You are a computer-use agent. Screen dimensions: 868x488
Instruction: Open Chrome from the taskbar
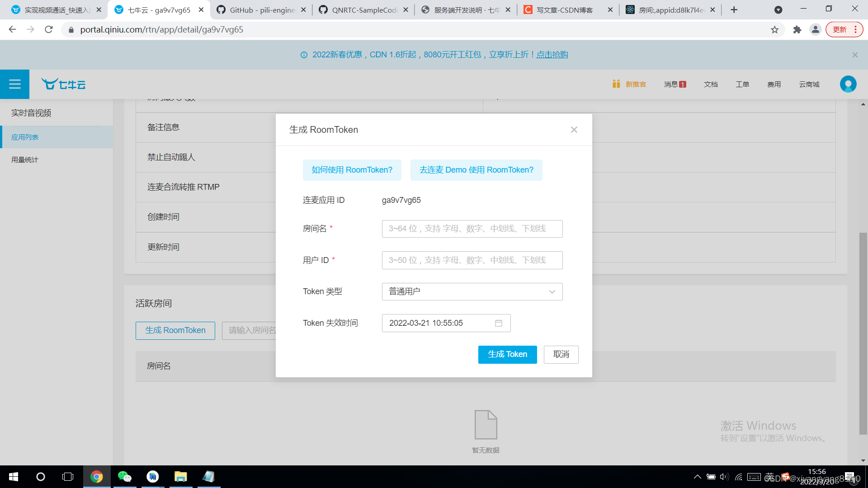[97, 477]
